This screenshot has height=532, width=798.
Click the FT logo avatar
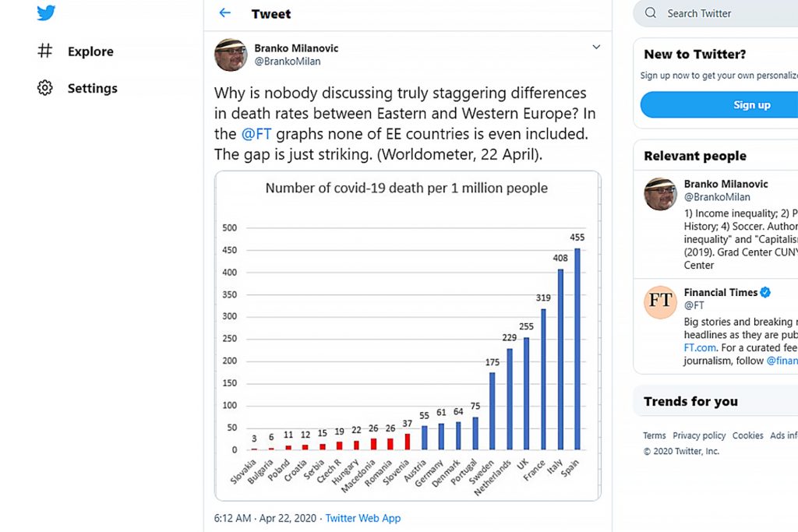click(660, 302)
